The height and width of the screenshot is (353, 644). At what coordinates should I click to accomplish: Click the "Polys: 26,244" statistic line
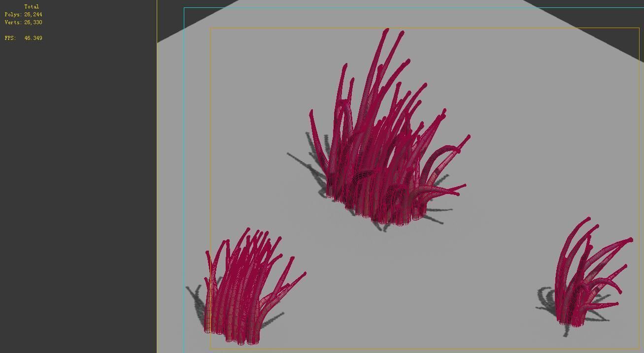click(24, 15)
